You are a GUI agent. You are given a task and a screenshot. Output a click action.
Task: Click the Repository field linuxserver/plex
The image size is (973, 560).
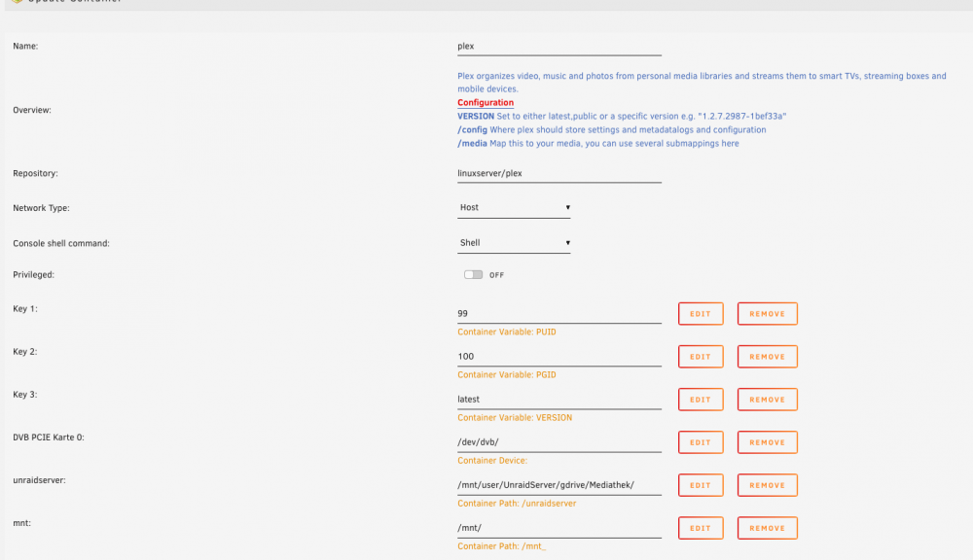(x=559, y=174)
